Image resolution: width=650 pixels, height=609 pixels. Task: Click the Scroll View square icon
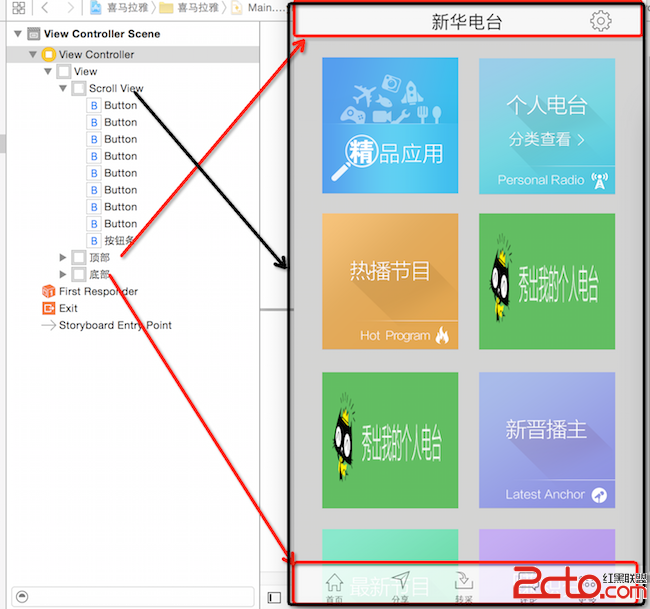point(79,88)
